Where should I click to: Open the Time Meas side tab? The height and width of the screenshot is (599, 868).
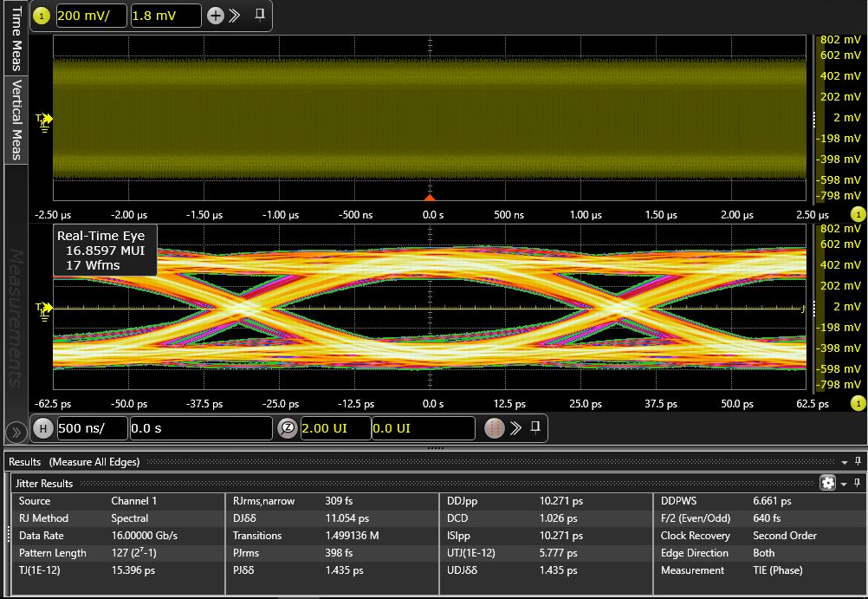point(16,39)
